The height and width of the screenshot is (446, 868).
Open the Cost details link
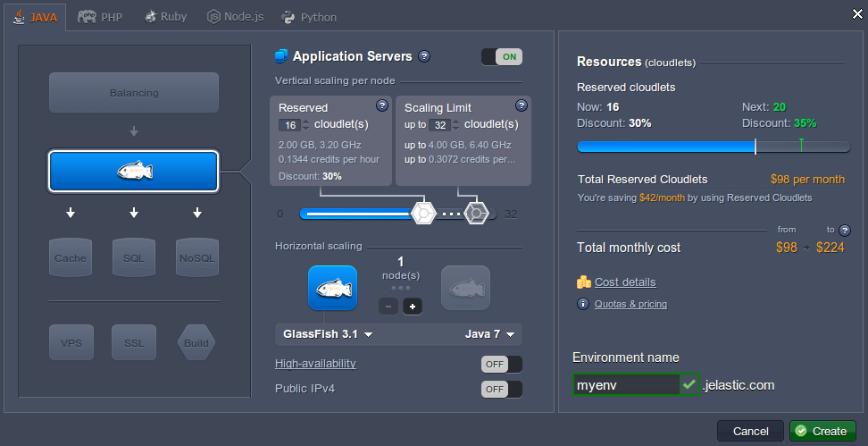(625, 282)
